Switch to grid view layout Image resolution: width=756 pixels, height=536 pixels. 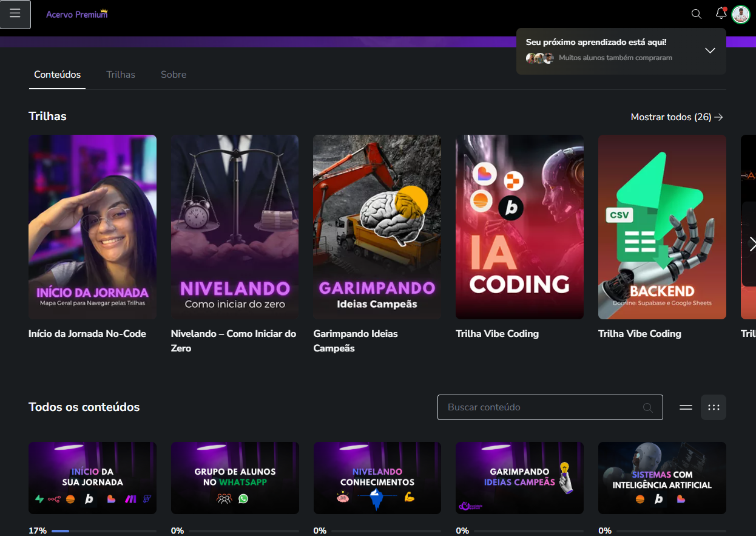714,407
